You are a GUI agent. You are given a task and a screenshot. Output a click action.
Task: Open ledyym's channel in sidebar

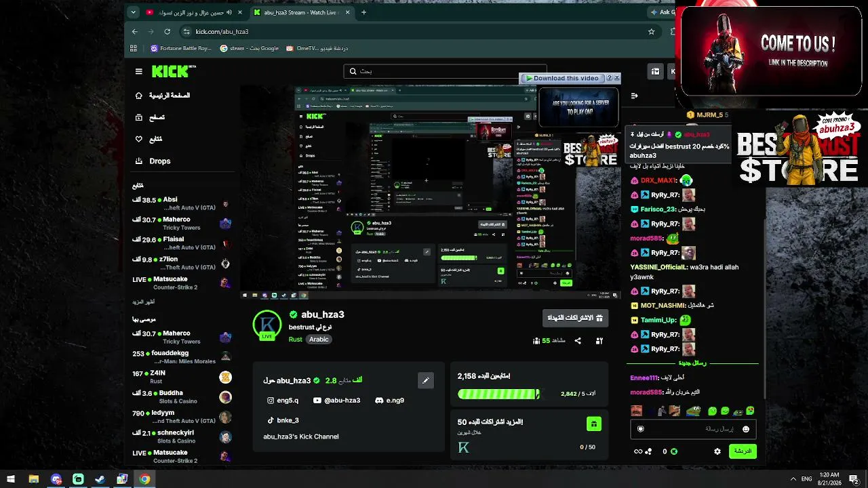pos(182,416)
